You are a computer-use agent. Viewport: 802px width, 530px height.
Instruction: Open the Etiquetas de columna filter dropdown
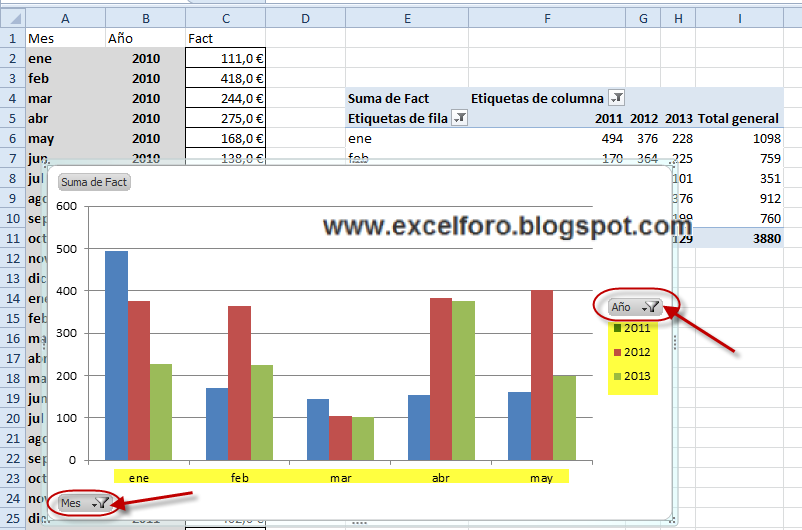pos(616,98)
